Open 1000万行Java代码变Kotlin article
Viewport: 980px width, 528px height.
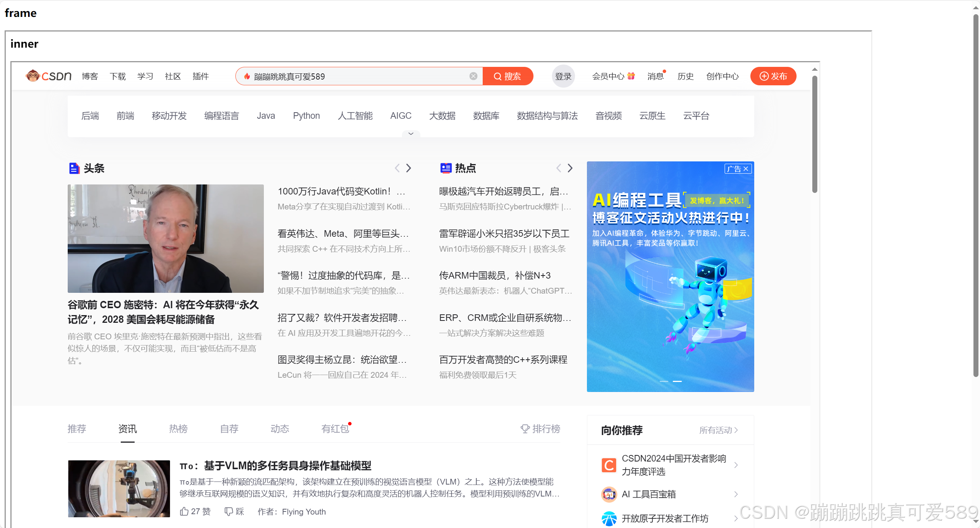click(342, 191)
